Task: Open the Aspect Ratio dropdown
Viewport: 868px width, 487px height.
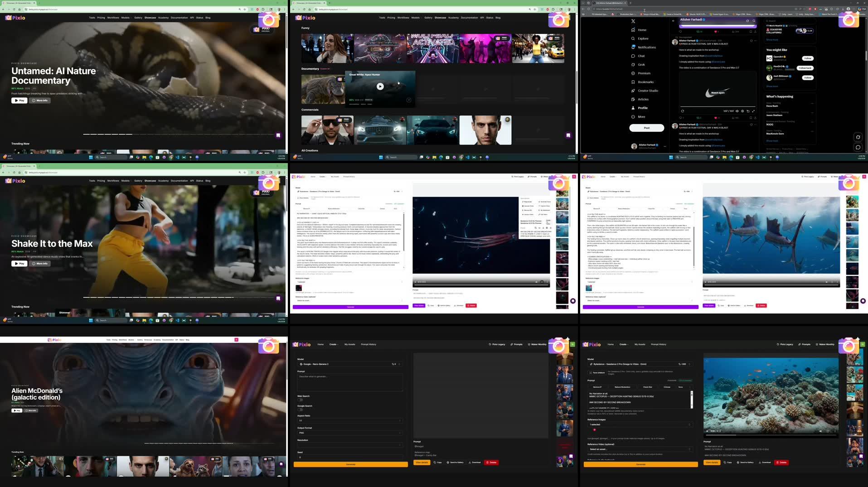Action: 350,420
